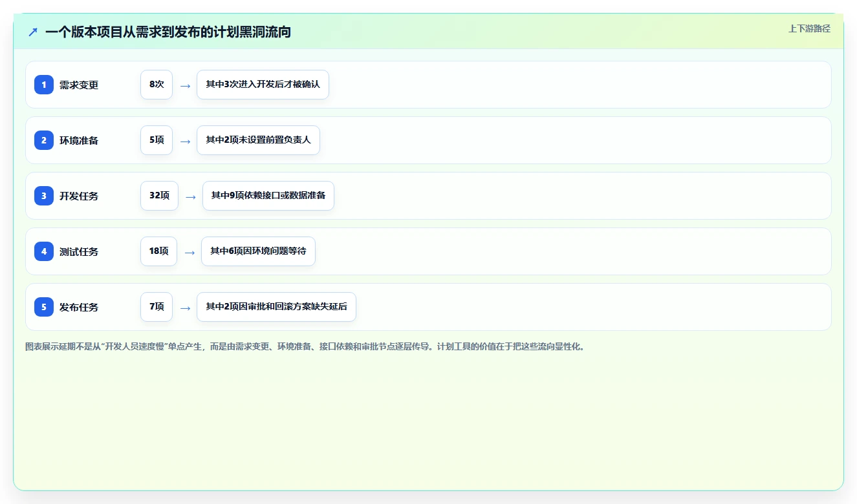857x504 pixels.
Task: Open the 其中6项因环境问题等待 detail chip
Action: 258,251
